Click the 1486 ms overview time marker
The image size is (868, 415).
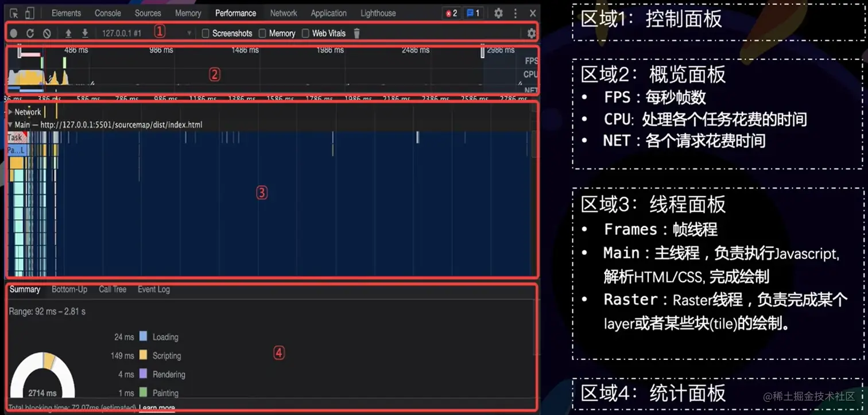click(245, 51)
